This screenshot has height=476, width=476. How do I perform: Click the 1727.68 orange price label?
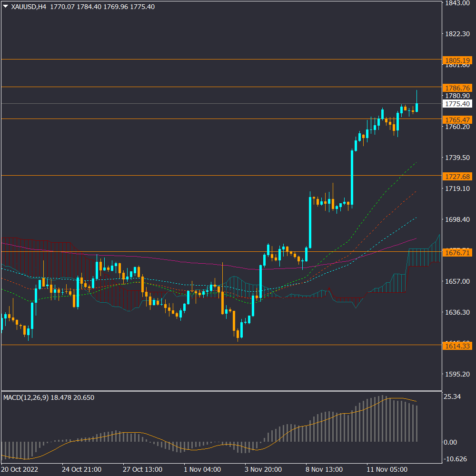(457, 177)
